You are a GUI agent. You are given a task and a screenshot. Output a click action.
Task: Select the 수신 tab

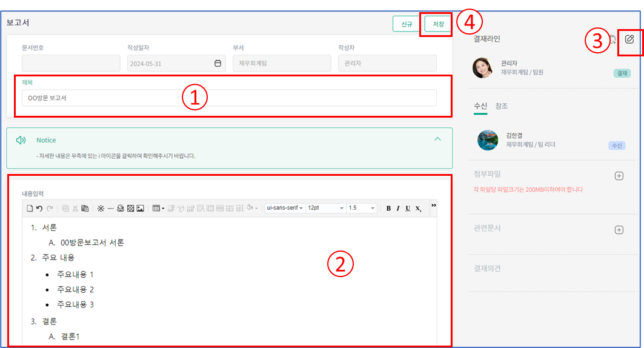480,106
